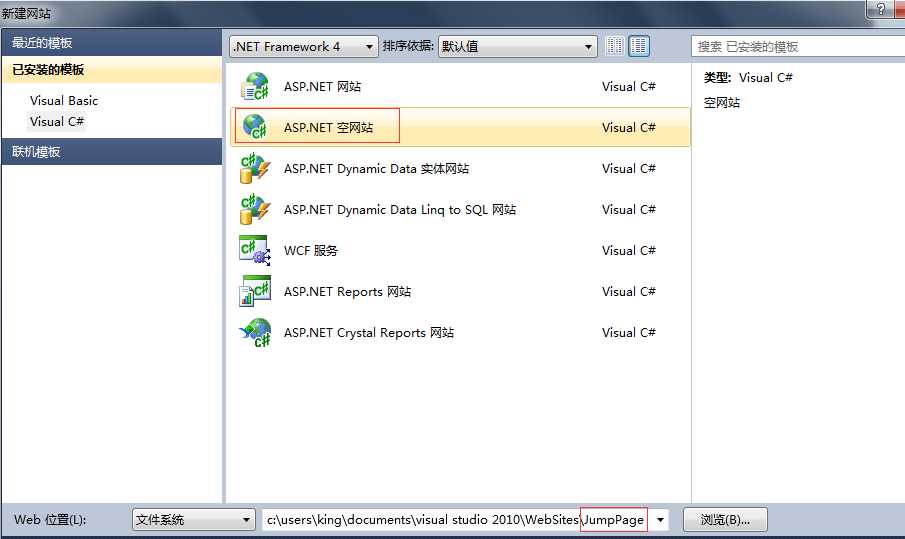Select the ASP.NET Crystal Reports 网站 name
Image resolution: width=905 pixels, height=539 pixels.
(369, 332)
